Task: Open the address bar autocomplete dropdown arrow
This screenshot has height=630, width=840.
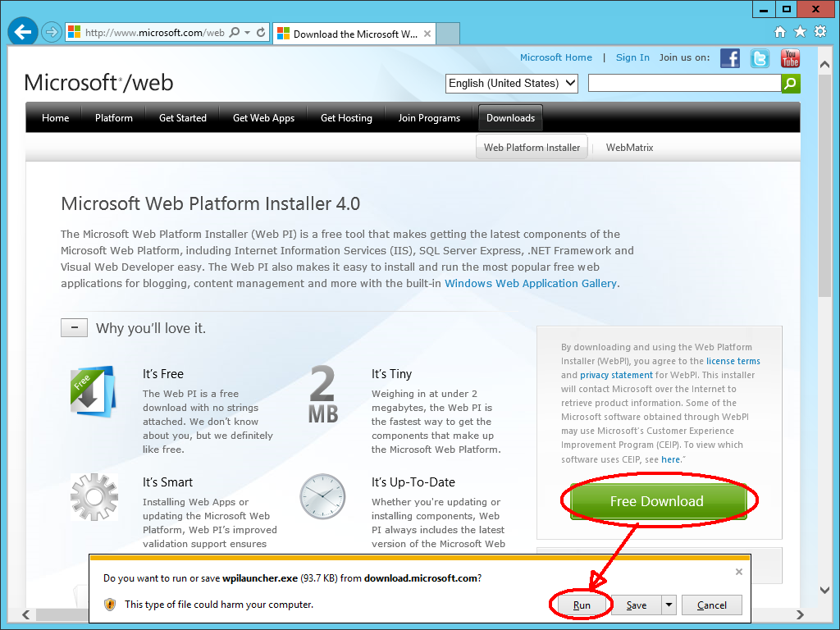Action: point(248,32)
